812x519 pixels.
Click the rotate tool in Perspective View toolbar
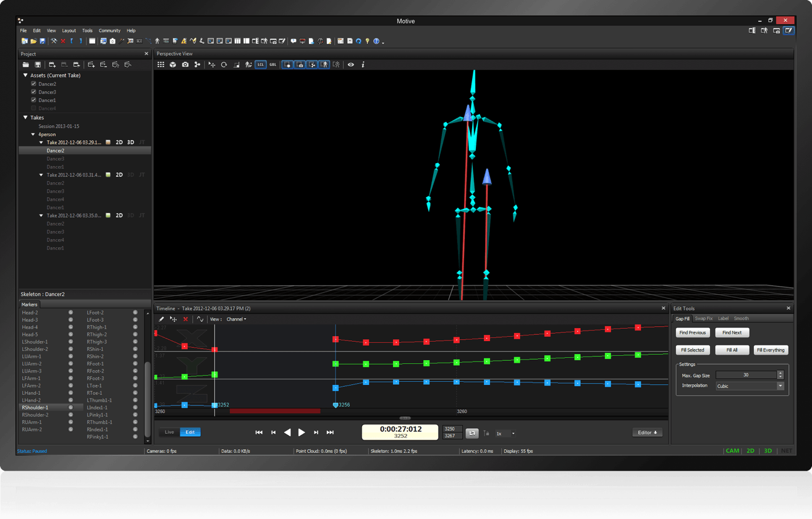coord(224,64)
